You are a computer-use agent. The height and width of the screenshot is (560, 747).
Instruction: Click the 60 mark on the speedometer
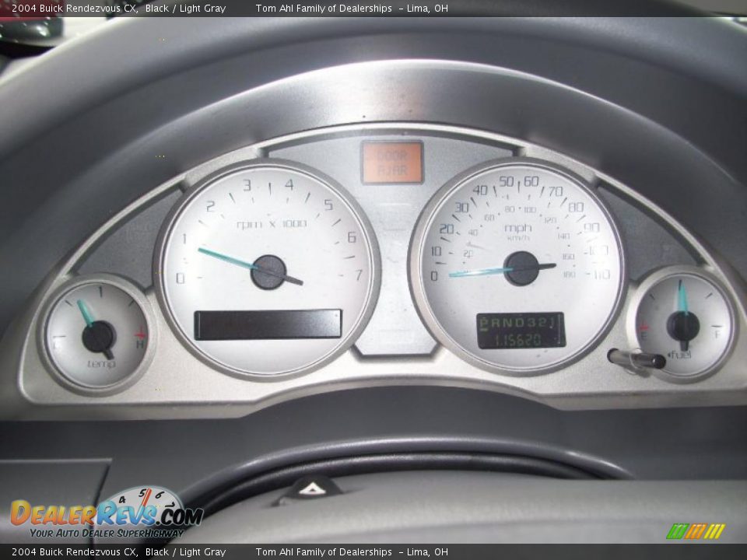(531, 181)
